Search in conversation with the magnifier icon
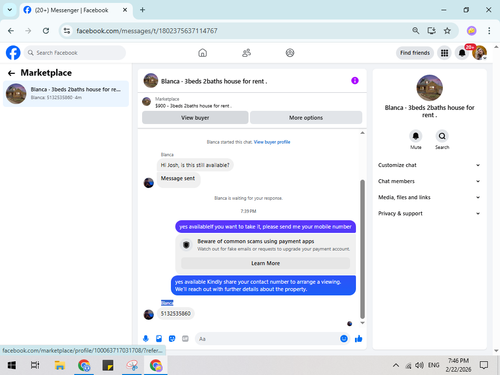Screen dimensions: 500x375 pyautogui.click(x=442, y=136)
